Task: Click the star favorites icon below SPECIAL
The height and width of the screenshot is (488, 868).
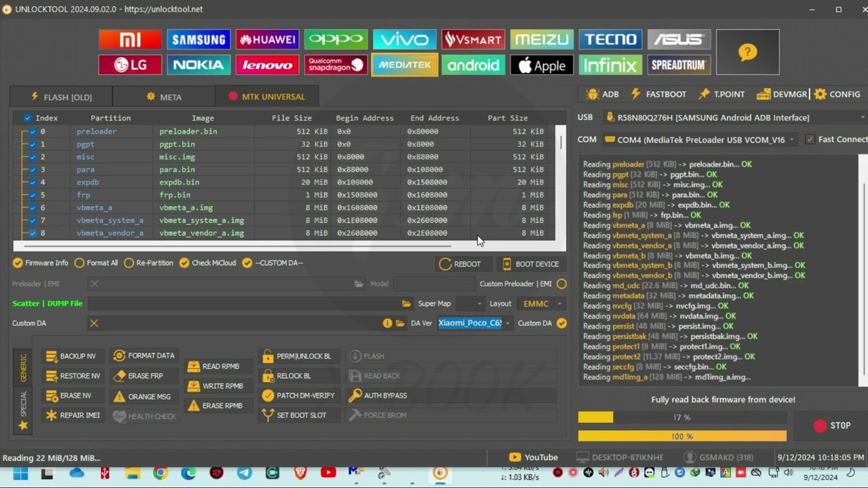Action: click(x=23, y=426)
